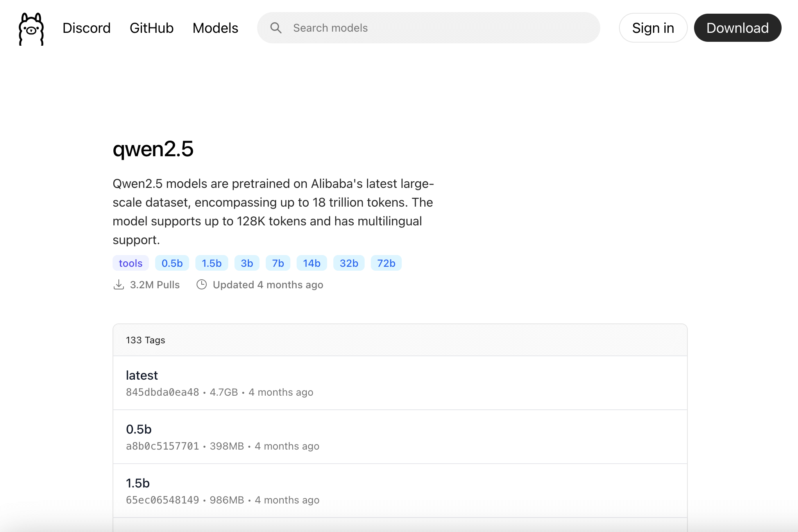Screen dimensions: 798x532
Task: Select the tools capability tag
Action: click(131, 263)
